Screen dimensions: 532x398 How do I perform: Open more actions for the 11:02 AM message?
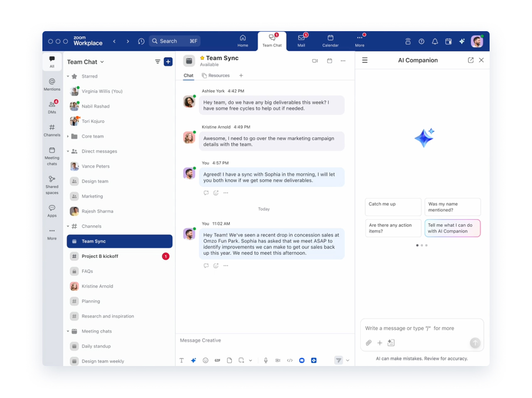point(226,265)
